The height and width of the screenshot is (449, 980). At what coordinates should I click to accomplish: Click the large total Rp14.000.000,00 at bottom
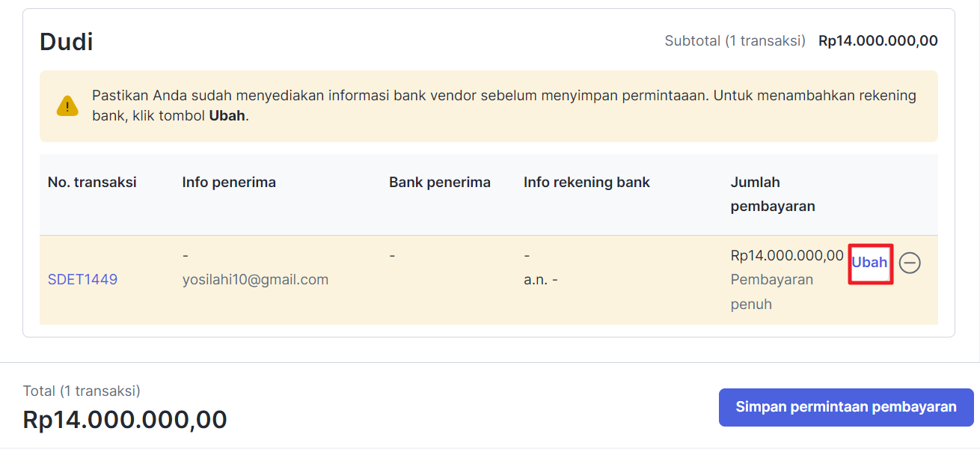[125, 420]
